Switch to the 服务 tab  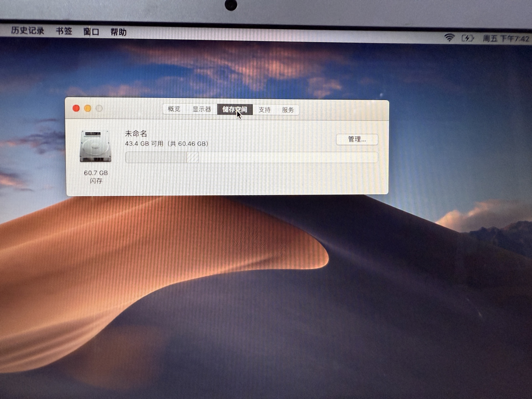pyautogui.click(x=288, y=110)
